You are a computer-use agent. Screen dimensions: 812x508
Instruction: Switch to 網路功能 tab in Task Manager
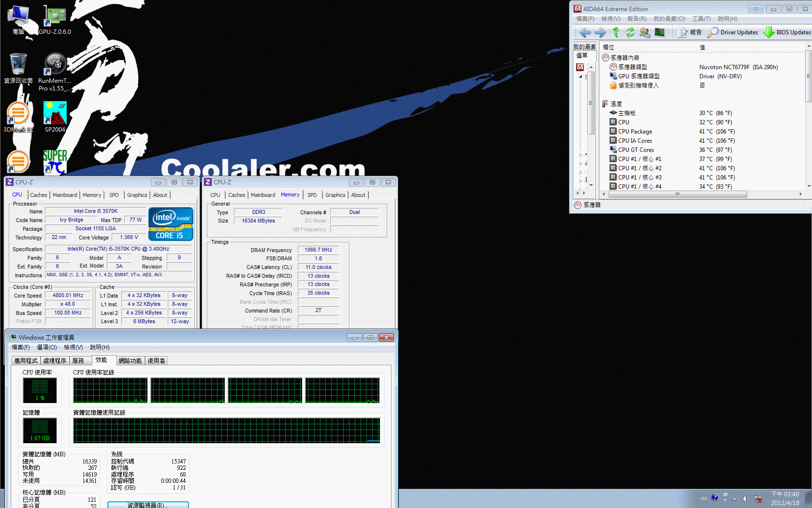point(130,360)
